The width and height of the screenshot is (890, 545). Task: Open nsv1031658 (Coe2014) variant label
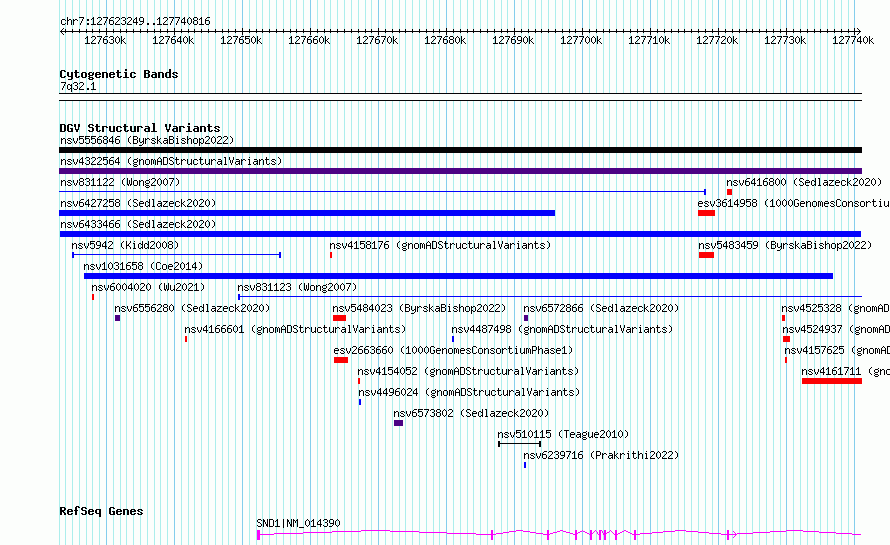[143, 266]
